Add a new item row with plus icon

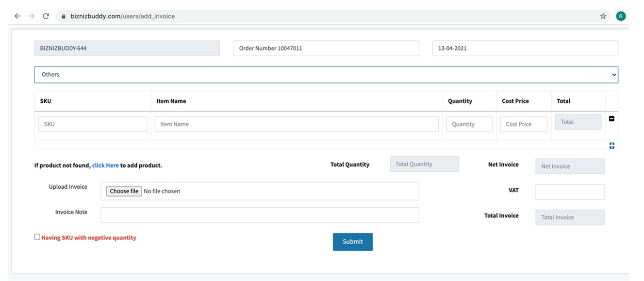(611, 146)
